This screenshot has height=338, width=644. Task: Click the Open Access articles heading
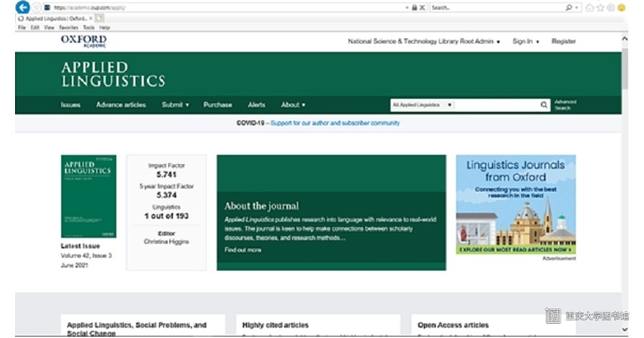[453, 325]
